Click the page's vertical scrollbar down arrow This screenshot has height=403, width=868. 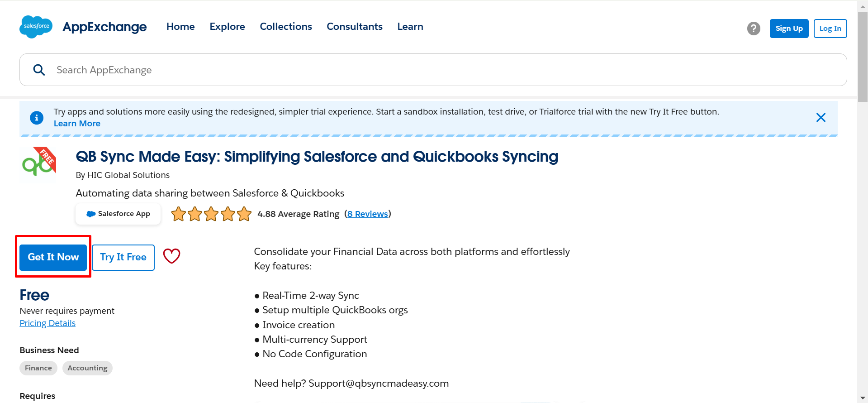[x=863, y=398]
